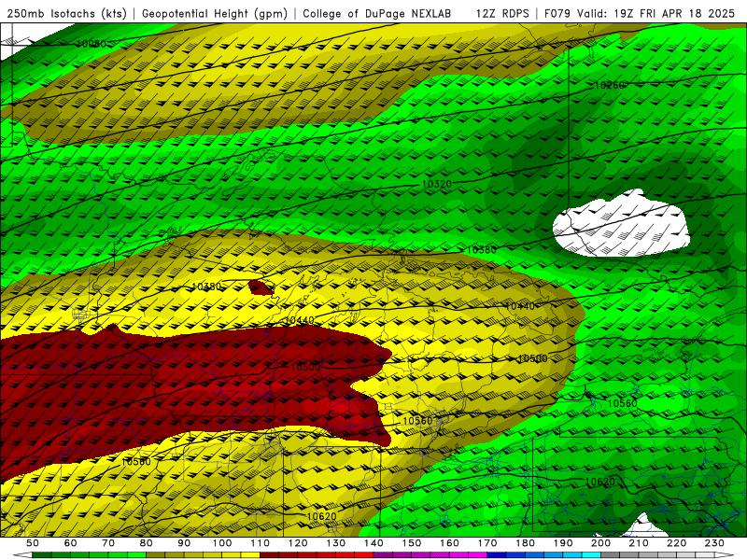Click the 110 value on the color scale
The width and height of the screenshot is (747, 560).
[x=260, y=543]
